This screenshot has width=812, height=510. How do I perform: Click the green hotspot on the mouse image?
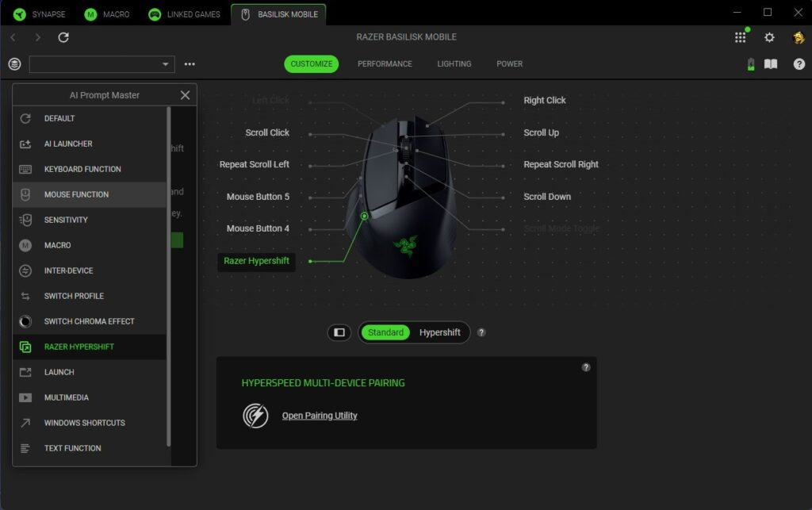[364, 216]
